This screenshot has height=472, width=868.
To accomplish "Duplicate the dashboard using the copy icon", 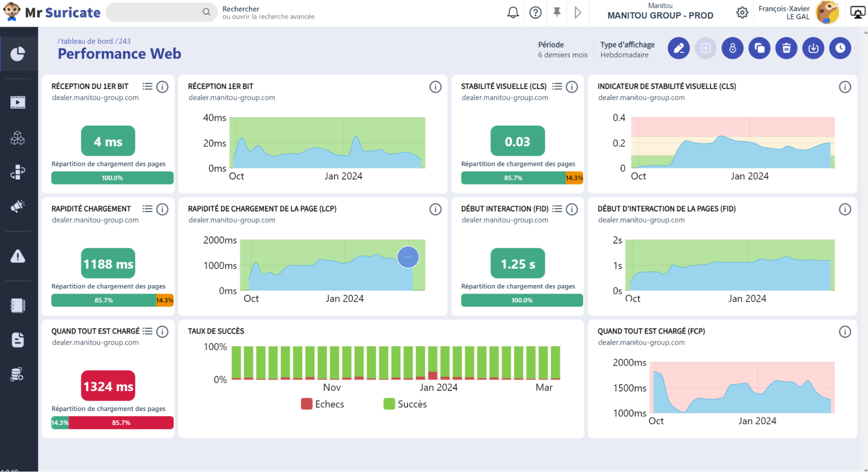I will tap(759, 48).
